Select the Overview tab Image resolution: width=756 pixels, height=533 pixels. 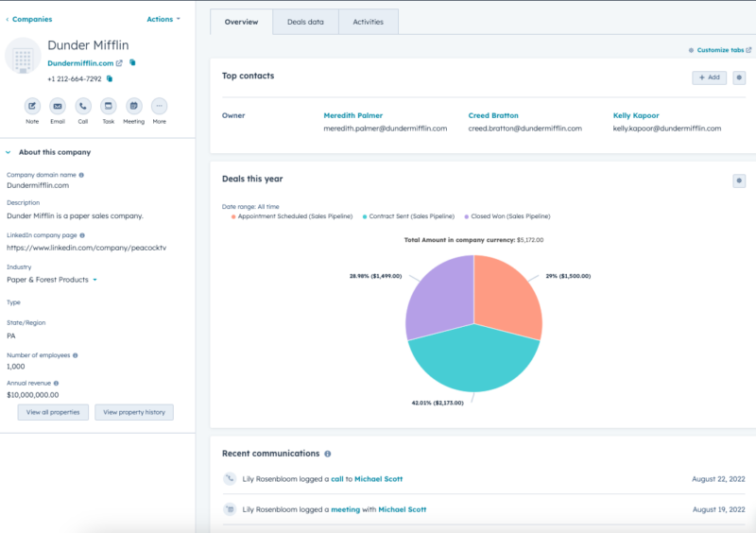241,22
